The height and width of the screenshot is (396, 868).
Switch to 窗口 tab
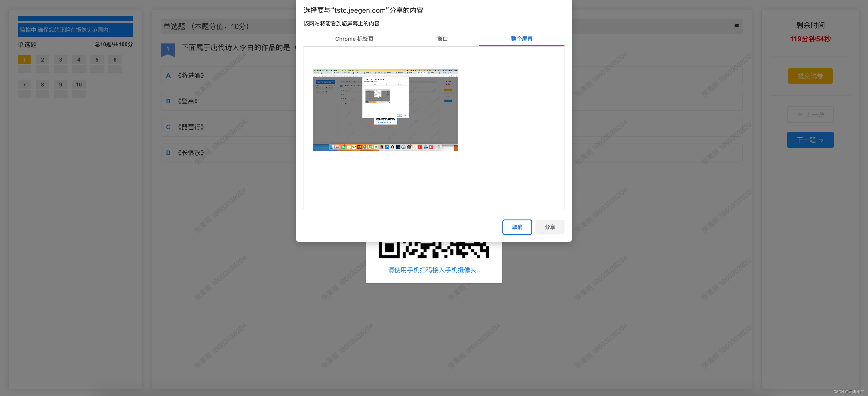pyautogui.click(x=442, y=39)
